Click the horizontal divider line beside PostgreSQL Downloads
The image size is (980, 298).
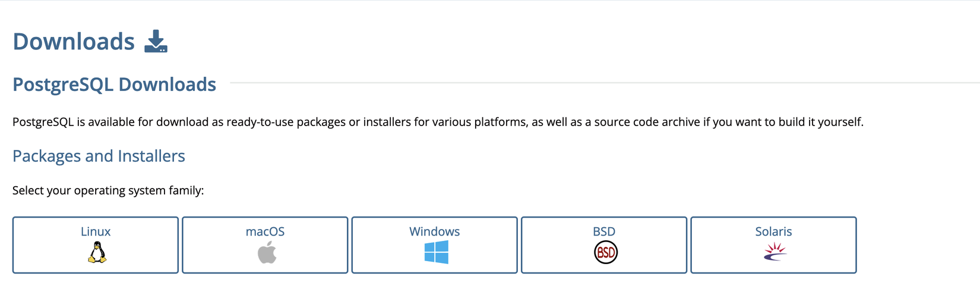[x=594, y=83]
